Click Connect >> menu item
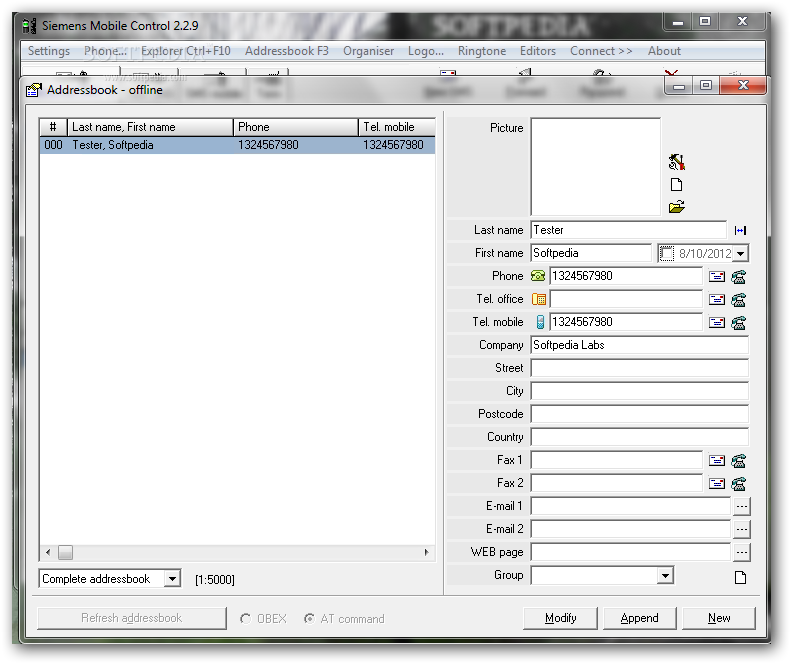The height and width of the screenshot is (664, 791). (601, 51)
